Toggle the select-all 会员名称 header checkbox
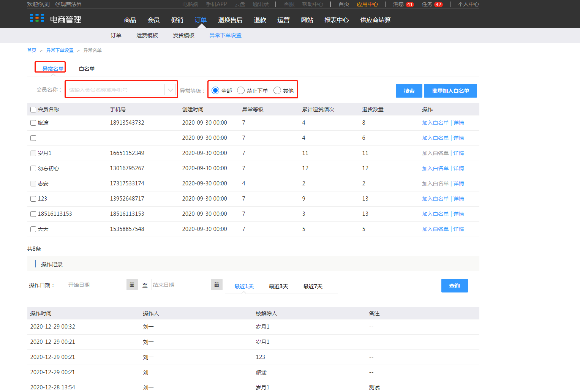The width and height of the screenshot is (580, 392). [33, 109]
